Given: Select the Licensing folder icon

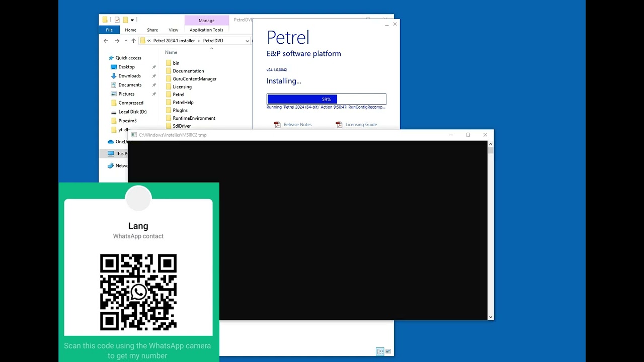Looking at the screenshot, I should 169,86.
